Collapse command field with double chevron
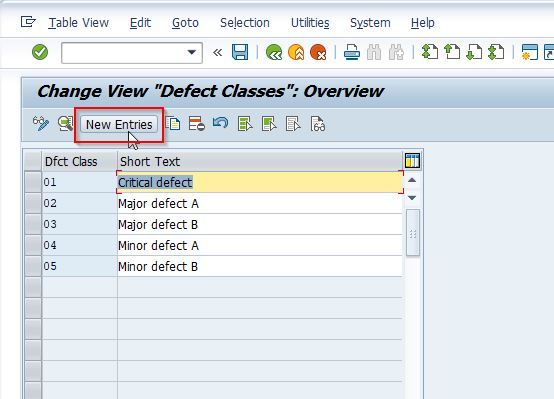Image resolution: width=554 pixels, height=399 pixels. (x=217, y=53)
